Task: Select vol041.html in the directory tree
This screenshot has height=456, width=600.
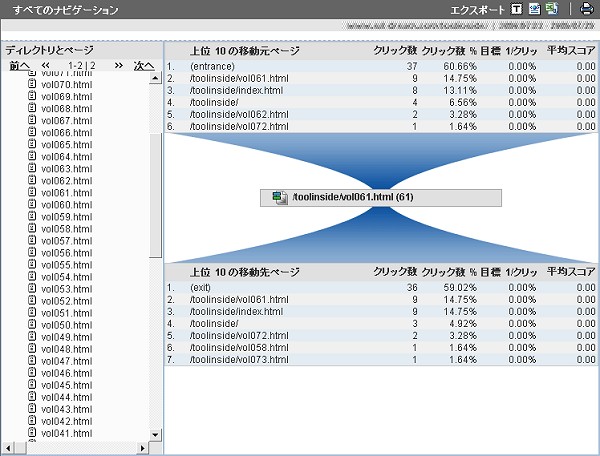Action: tap(67, 433)
